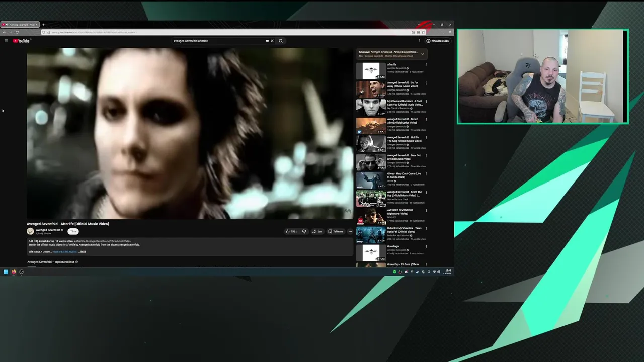Open the Windows Start button

click(6, 272)
